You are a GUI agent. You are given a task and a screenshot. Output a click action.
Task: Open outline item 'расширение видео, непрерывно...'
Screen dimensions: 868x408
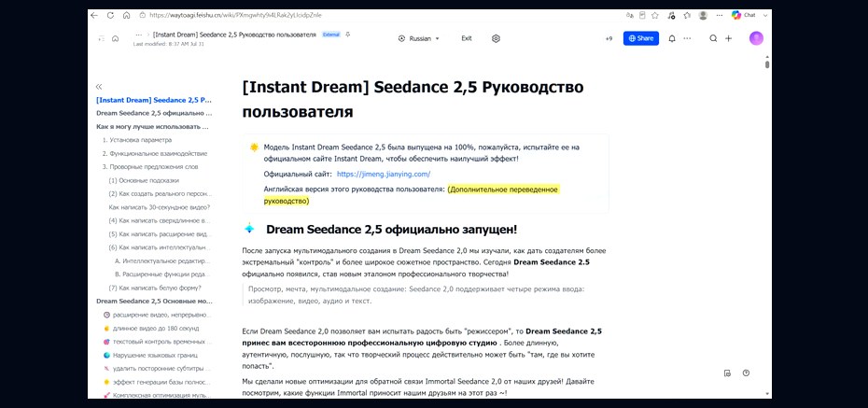[157, 315]
